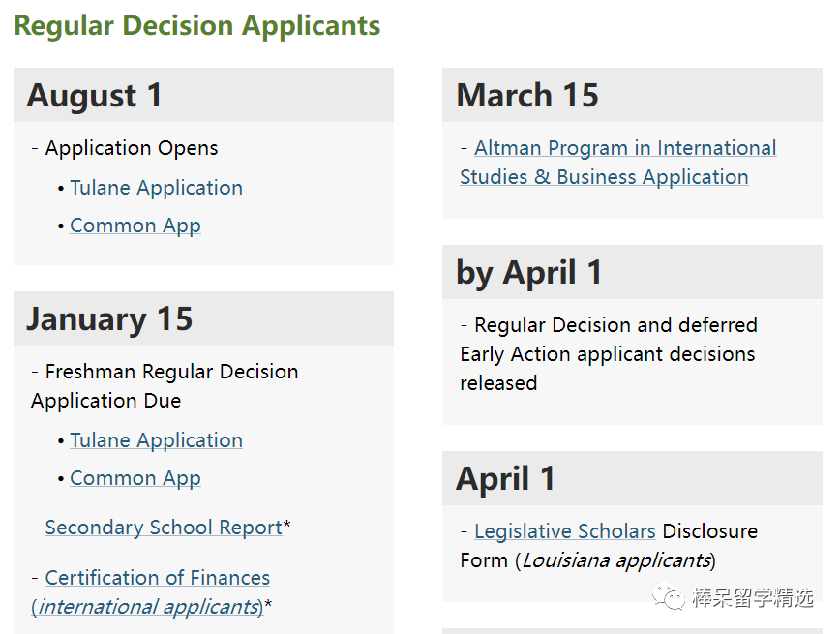Click the August 1 date heading
The image size is (840, 634).
tap(95, 96)
